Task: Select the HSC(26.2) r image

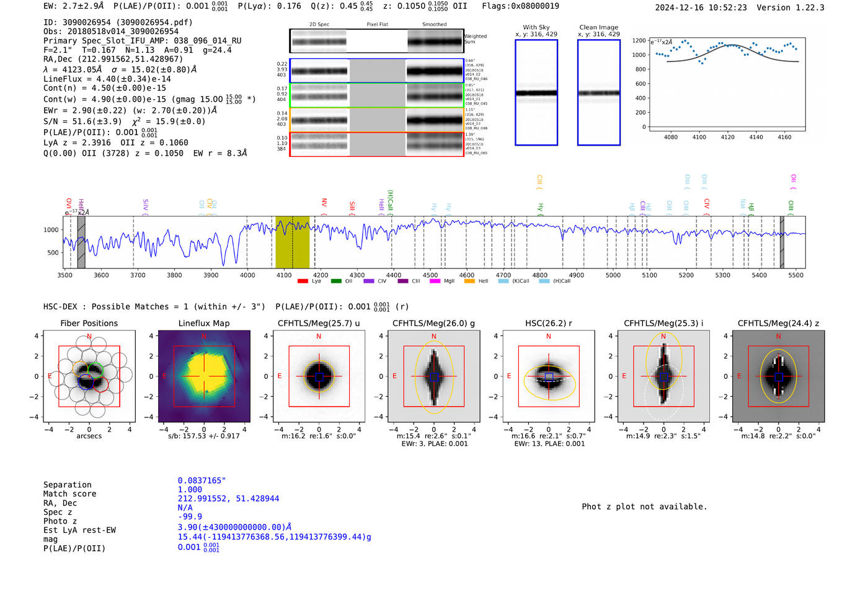Action: point(549,376)
